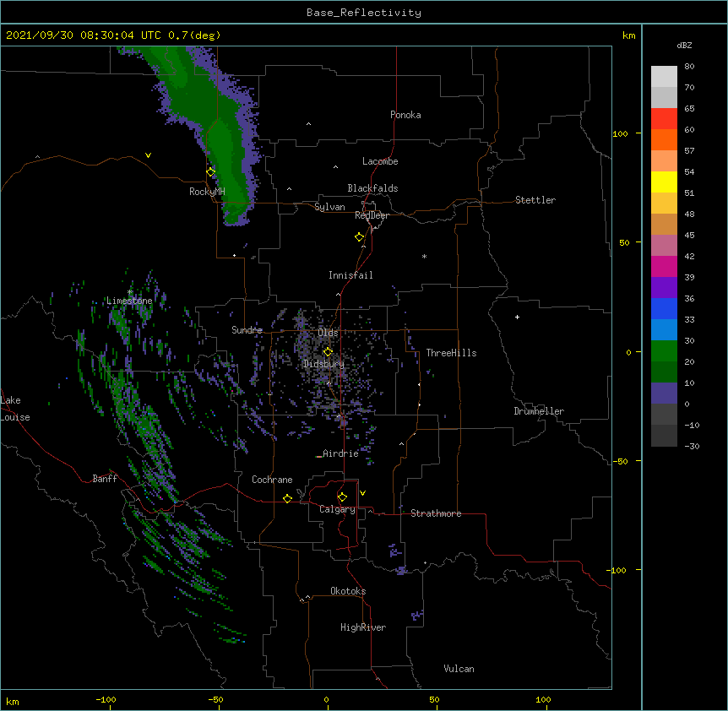The width and height of the screenshot is (728, 711).
Task: Click the Banff label
Action: point(105,479)
